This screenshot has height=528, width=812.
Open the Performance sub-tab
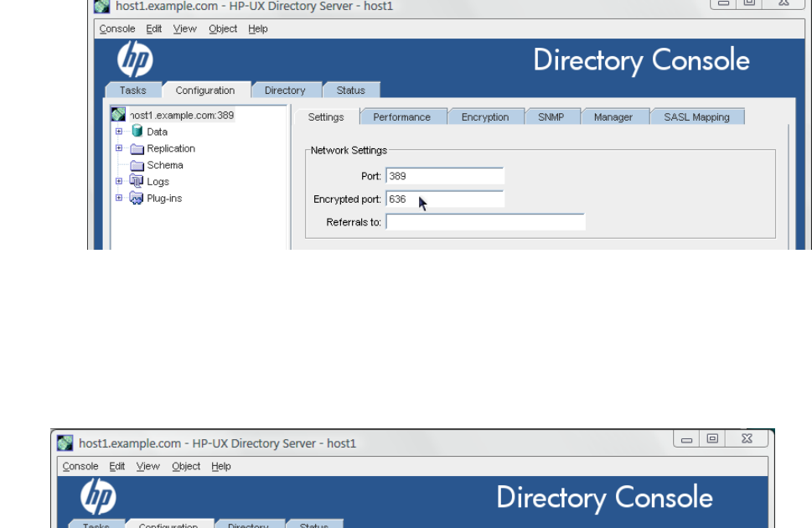point(402,117)
